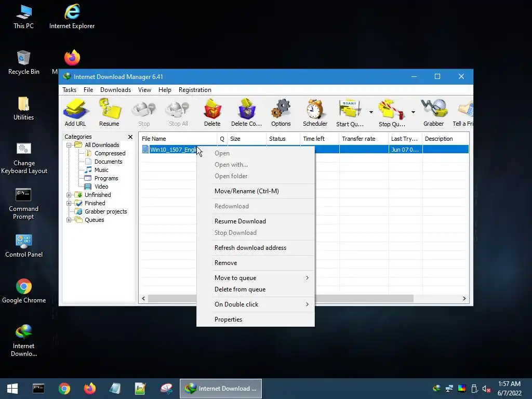
Task: Click the Stop toolbar icon
Action: [x=144, y=112]
